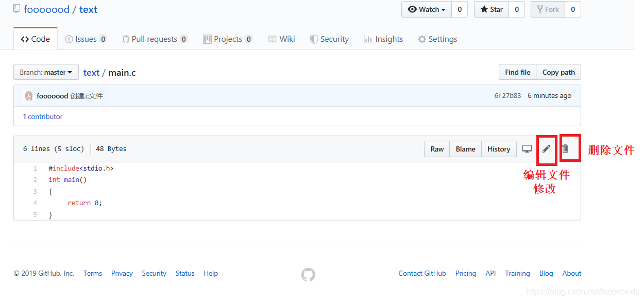Open the fork count 0
The image size is (644, 301).
573,9
